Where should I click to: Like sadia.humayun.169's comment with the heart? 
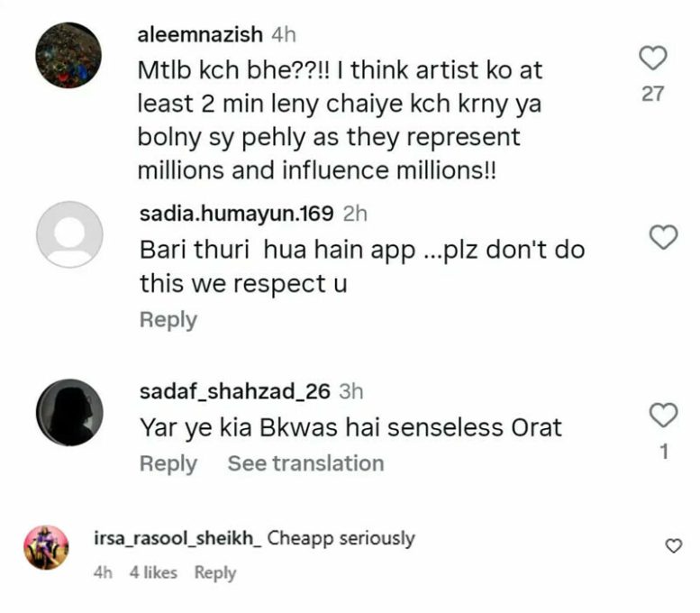point(663,237)
